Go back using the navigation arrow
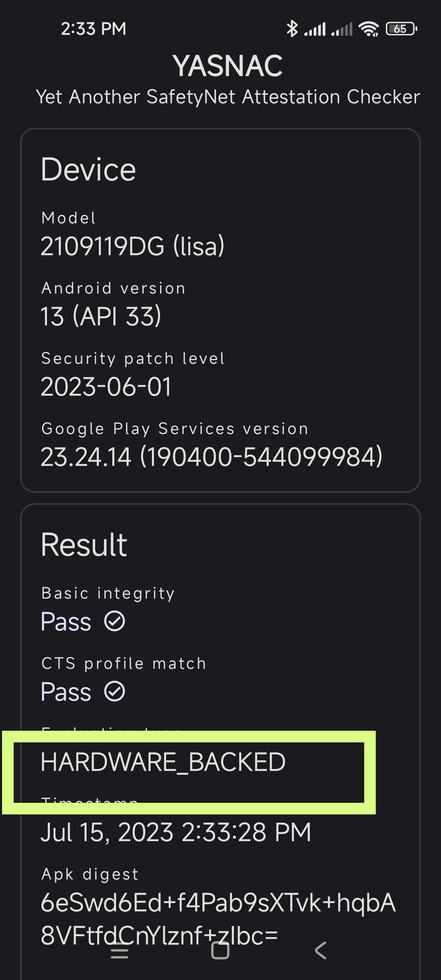 point(321,951)
